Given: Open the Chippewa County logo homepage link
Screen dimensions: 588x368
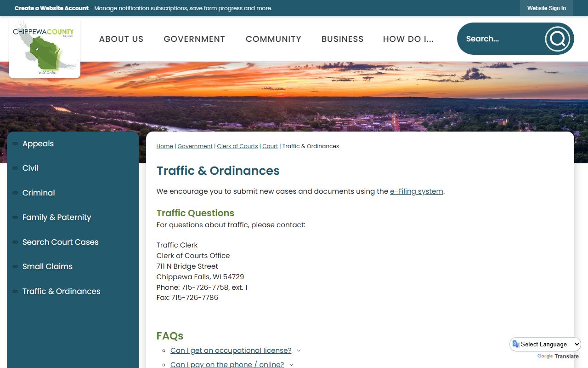Looking at the screenshot, I should click(x=45, y=47).
